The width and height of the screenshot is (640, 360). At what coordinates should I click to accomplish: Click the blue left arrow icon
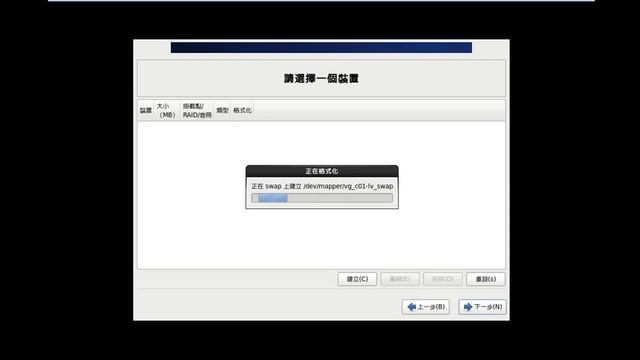(x=412, y=307)
